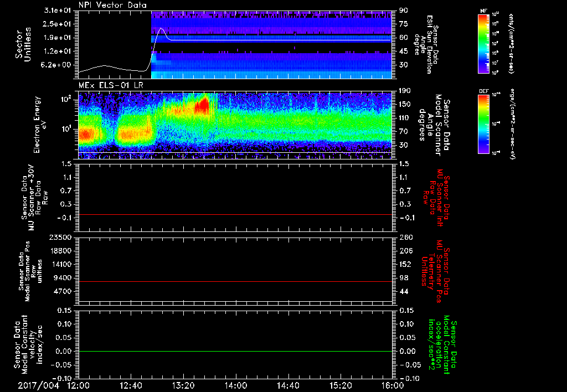The height and width of the screenshot is (392, 567).
Task: Click the green constant acceleration line
Action: click(x=235, y=351)
